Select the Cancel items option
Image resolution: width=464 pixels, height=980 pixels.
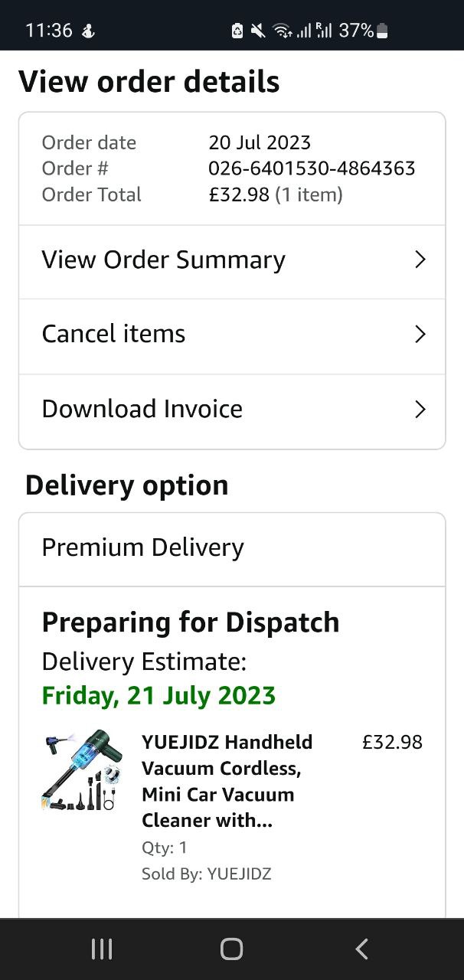(x=113, y=335)
